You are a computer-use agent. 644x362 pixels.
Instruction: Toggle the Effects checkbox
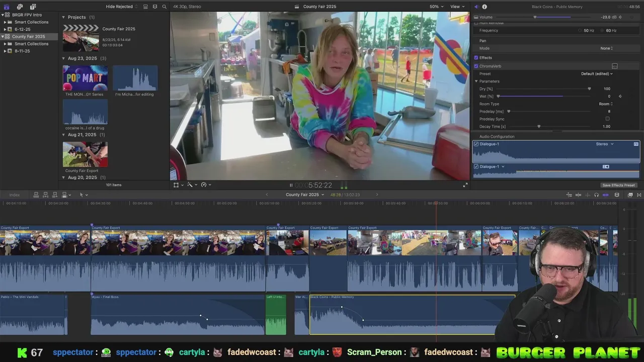click(476, 57)
